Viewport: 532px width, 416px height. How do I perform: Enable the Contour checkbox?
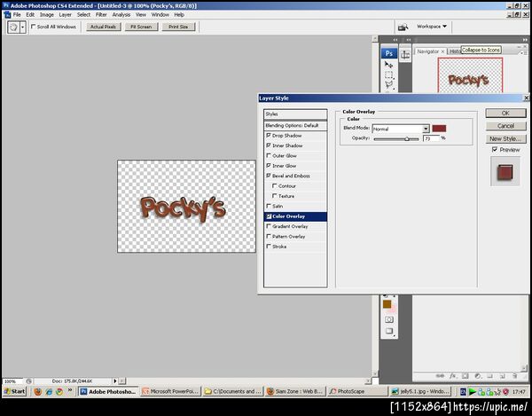click(275, 185)
